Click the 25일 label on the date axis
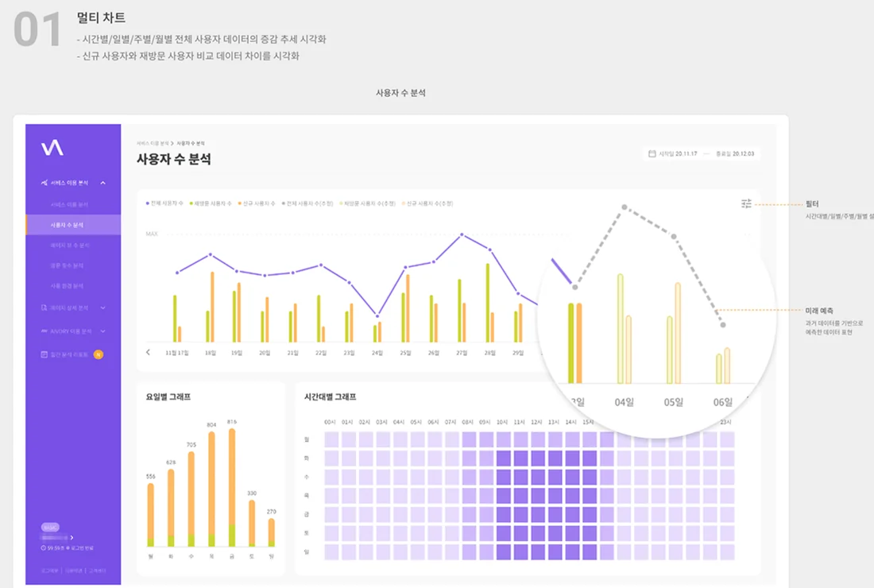 click(405, 353)
